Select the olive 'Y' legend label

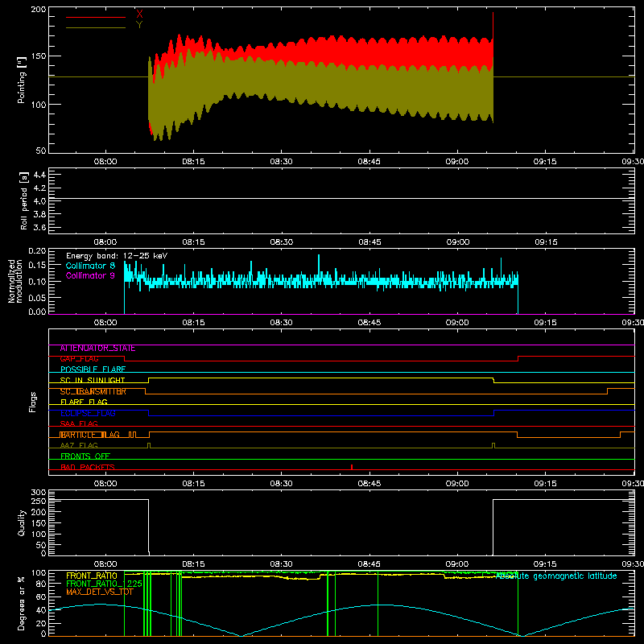point(139,25)
